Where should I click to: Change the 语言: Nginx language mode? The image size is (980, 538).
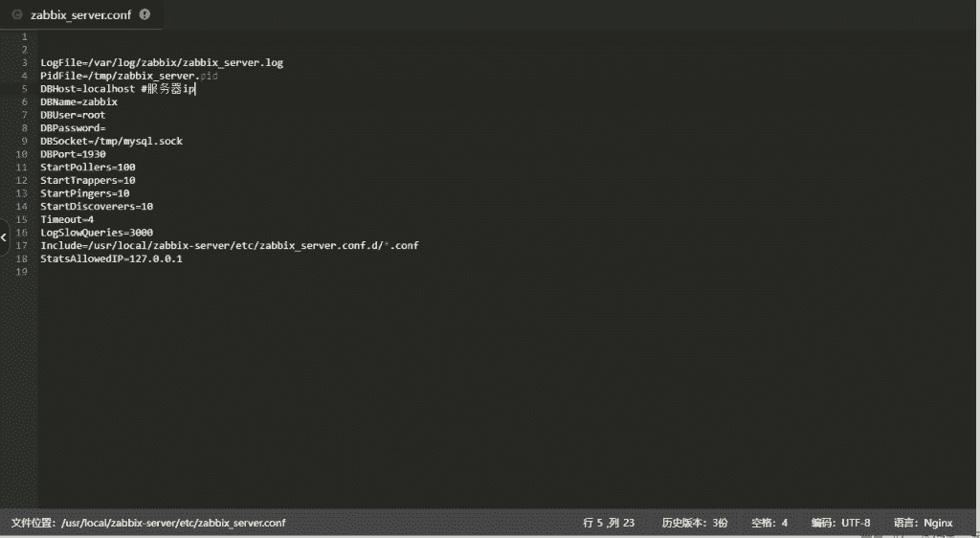pyautogui.click(x=924, y=523)
